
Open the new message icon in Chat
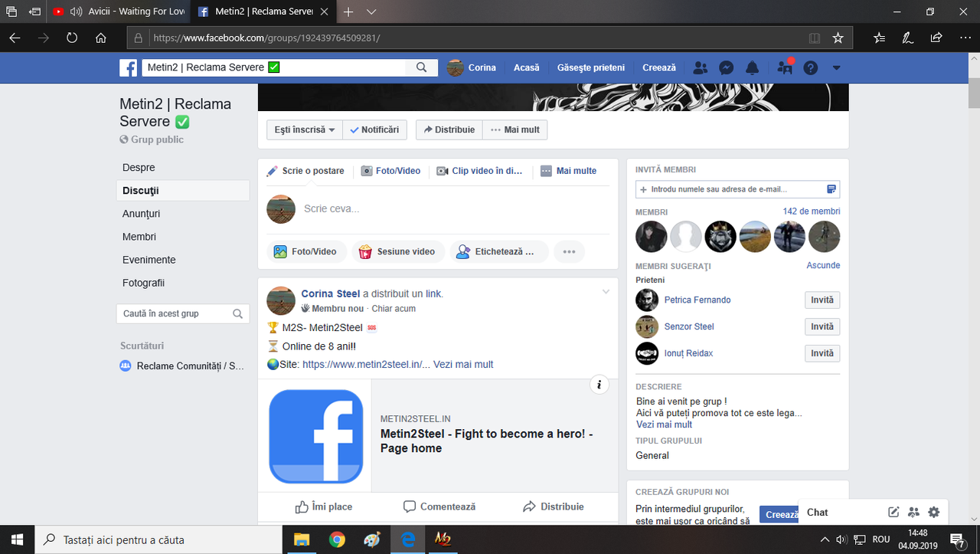click(x=893, y=512)
